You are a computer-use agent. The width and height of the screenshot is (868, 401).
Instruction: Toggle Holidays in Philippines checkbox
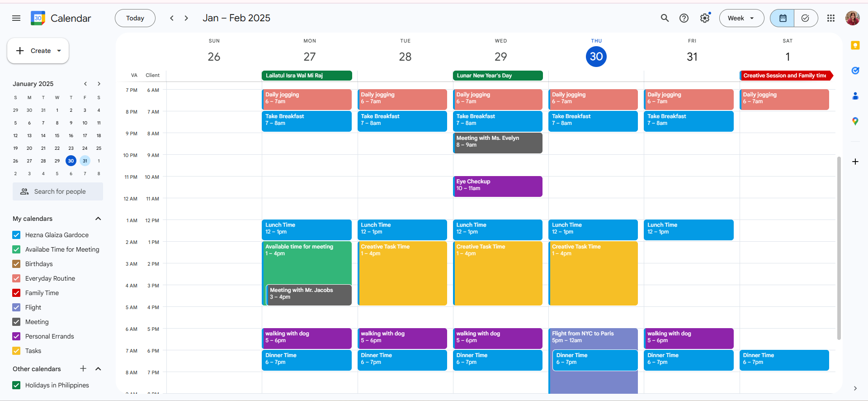[x=16, y=385]
